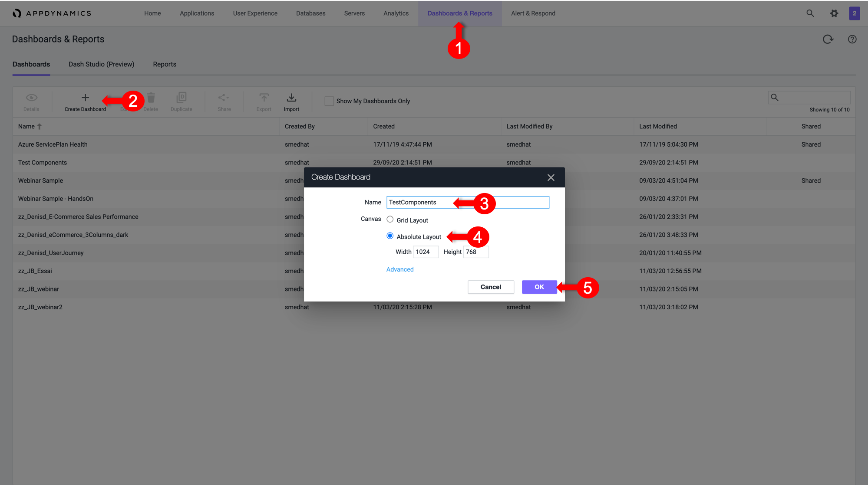Screen dimensions: 868x485
Task: Click the Cancel button in the dialog
Action: [491, 287]
